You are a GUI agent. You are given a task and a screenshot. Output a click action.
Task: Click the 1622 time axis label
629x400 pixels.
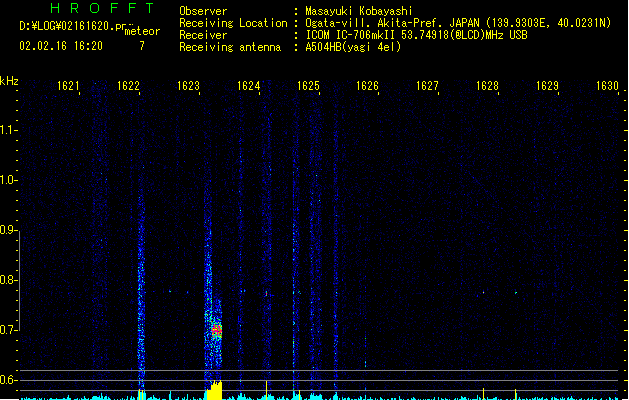pos(128,86)
